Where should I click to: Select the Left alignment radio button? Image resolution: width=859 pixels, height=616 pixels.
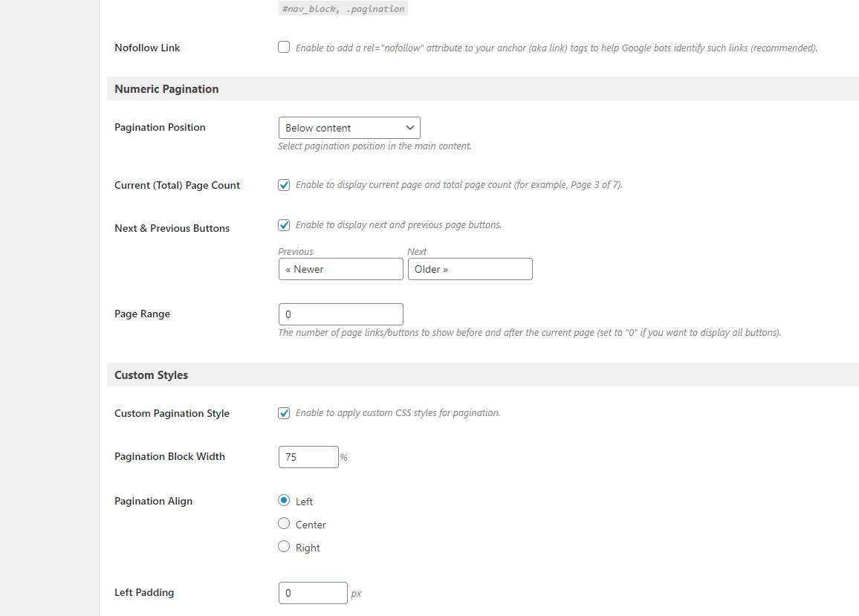(284, 500)
